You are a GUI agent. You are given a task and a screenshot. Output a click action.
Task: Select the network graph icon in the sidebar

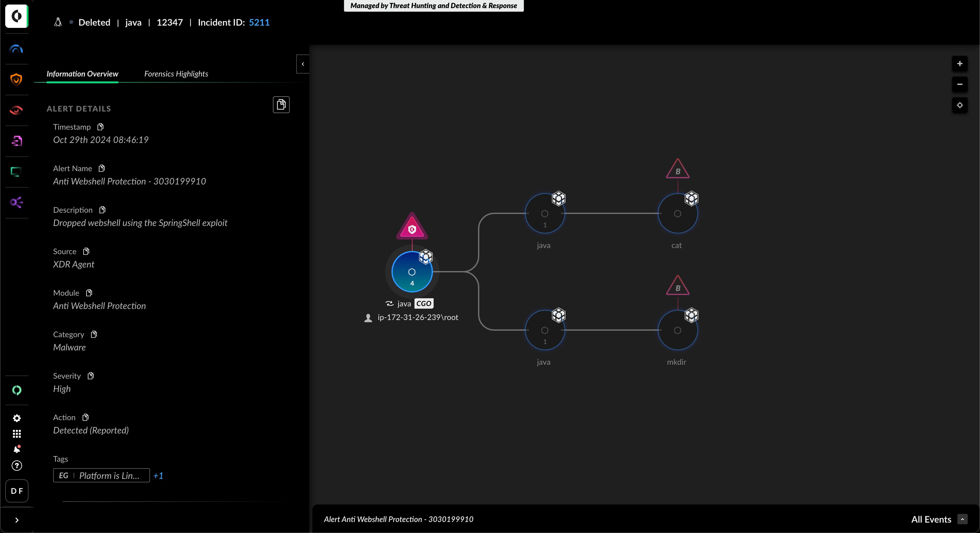click(x=16, y=202)
